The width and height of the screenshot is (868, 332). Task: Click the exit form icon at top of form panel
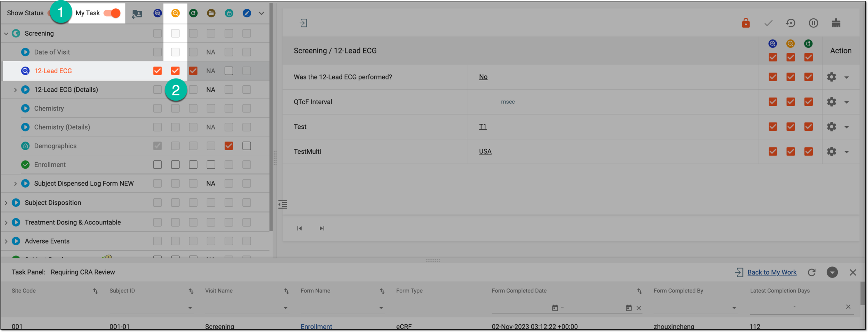click(303, 23)
